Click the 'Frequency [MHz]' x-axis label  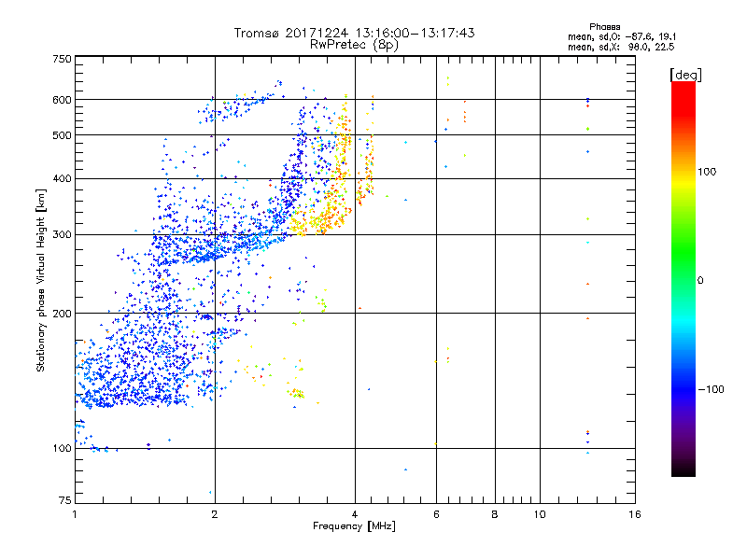[x=354, y=526]
